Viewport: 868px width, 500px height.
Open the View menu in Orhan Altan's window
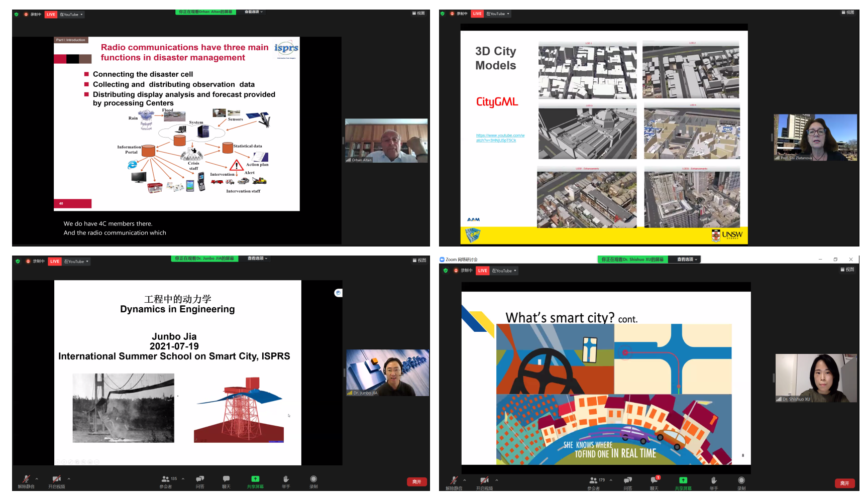click(x=418, y=13)
